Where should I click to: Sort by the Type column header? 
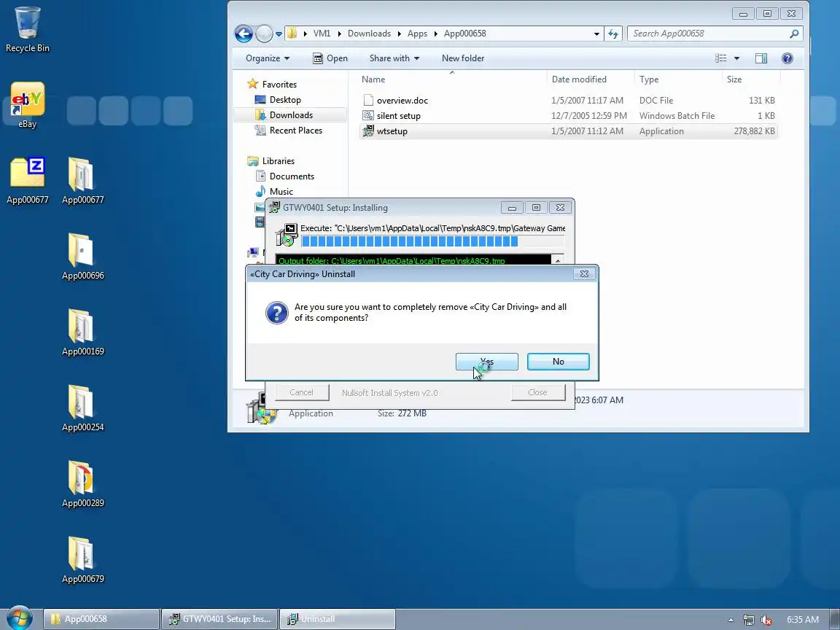click(678, 79)
